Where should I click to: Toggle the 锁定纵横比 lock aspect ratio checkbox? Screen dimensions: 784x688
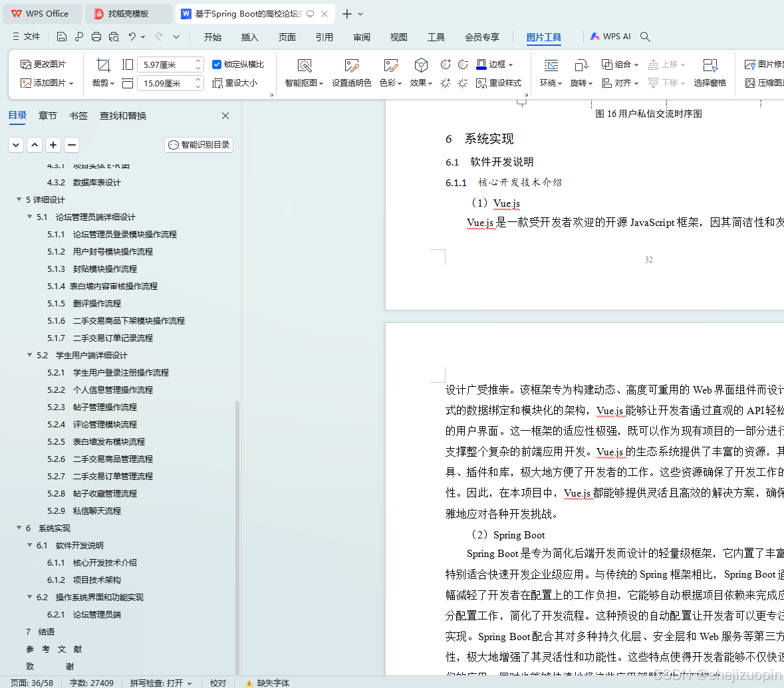pyautogui.click(x=217, y=64)
